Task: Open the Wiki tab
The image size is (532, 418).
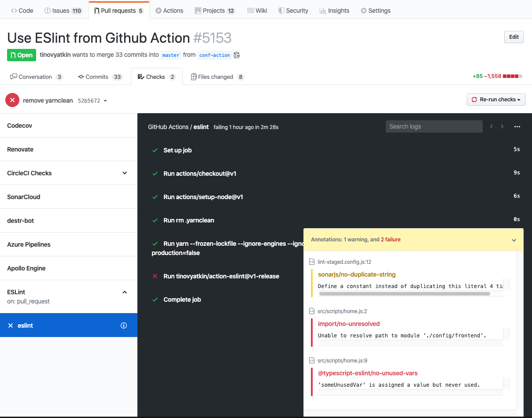Action: 257,11
